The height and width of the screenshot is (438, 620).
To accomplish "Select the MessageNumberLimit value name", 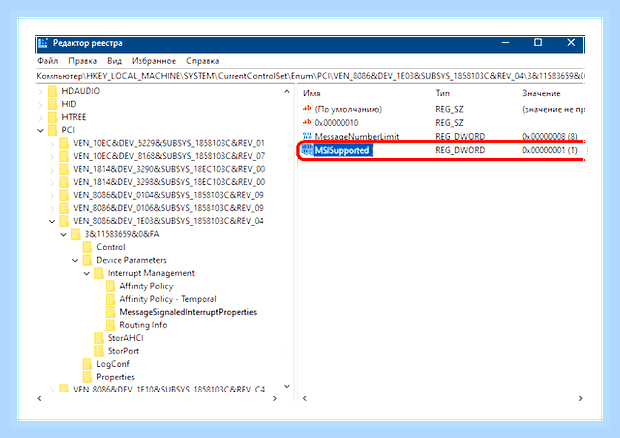I will click(x=357, y=136).
